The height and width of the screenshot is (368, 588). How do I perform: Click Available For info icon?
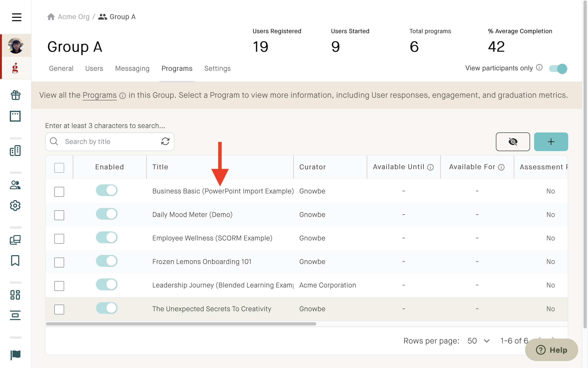(x=501, y=167)
